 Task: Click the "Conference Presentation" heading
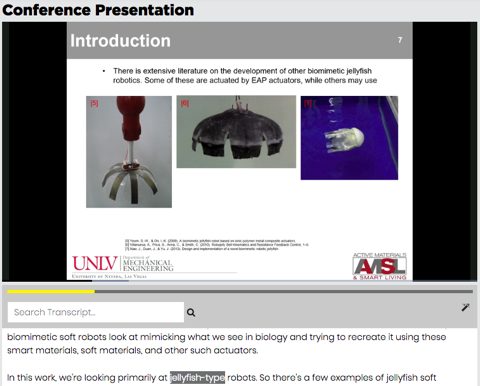(x=98, y=10)
